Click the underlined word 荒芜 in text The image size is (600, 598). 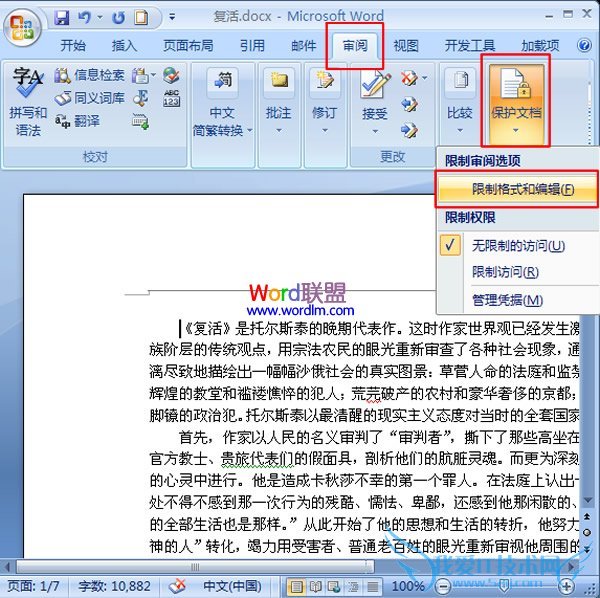pyautogui.click(x=366, y=393)
